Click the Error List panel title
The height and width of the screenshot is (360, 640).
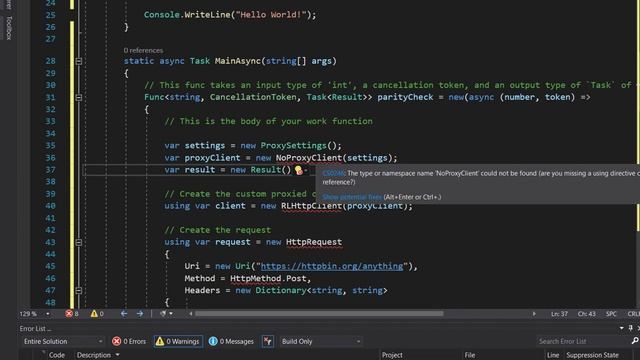(35, 329)
